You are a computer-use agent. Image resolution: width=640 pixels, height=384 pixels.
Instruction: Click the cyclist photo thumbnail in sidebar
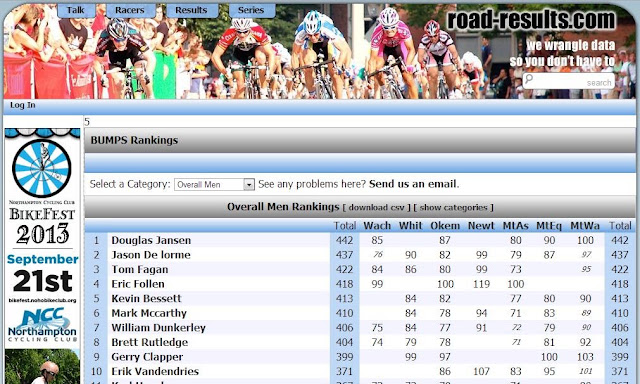tap(42, 366)
